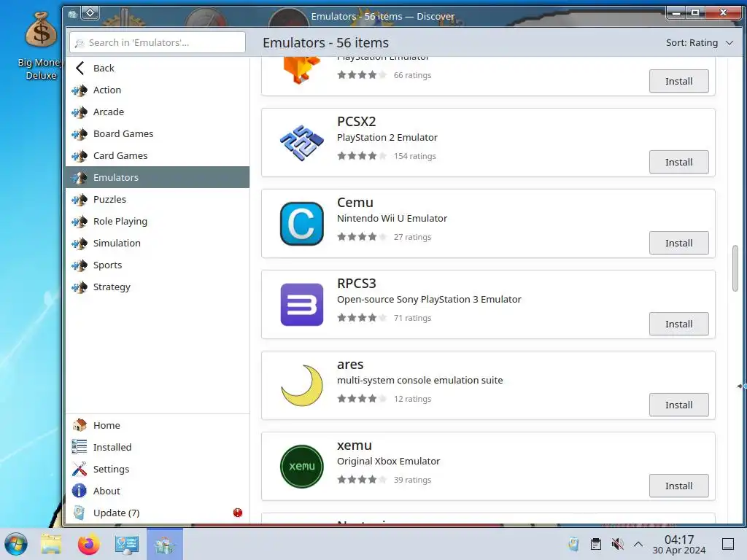Select the Role Playing category label
Screen dimensions: 747x560
(x=120, y=222)
